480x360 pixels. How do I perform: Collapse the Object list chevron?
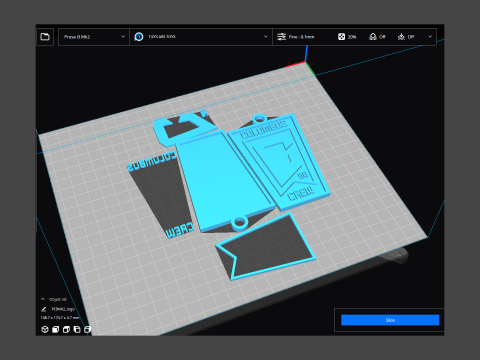pyautogui.click(x=43, y=299)
